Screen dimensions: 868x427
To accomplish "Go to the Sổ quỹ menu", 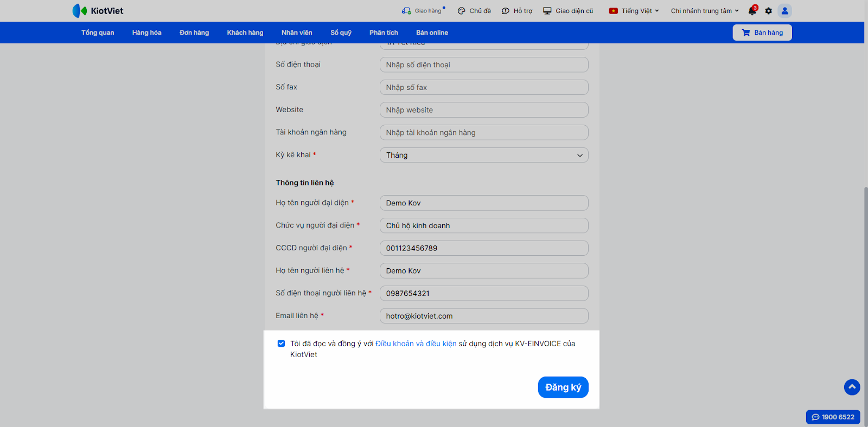I will 341,33.
